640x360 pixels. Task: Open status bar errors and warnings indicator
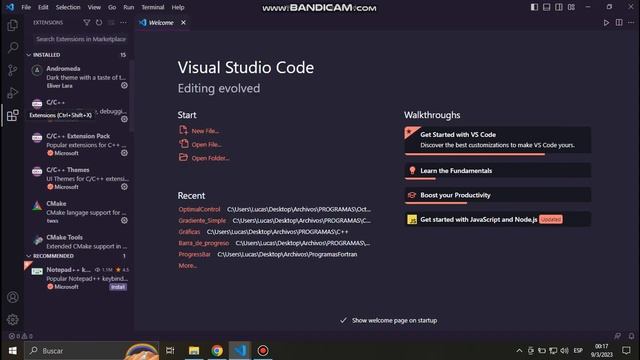[x=20, y=336]
